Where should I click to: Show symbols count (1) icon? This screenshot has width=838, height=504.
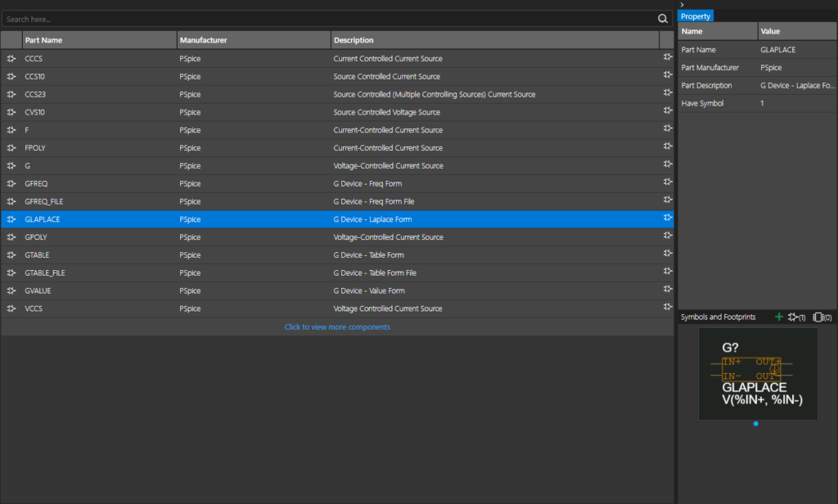(x=796, y=317)
